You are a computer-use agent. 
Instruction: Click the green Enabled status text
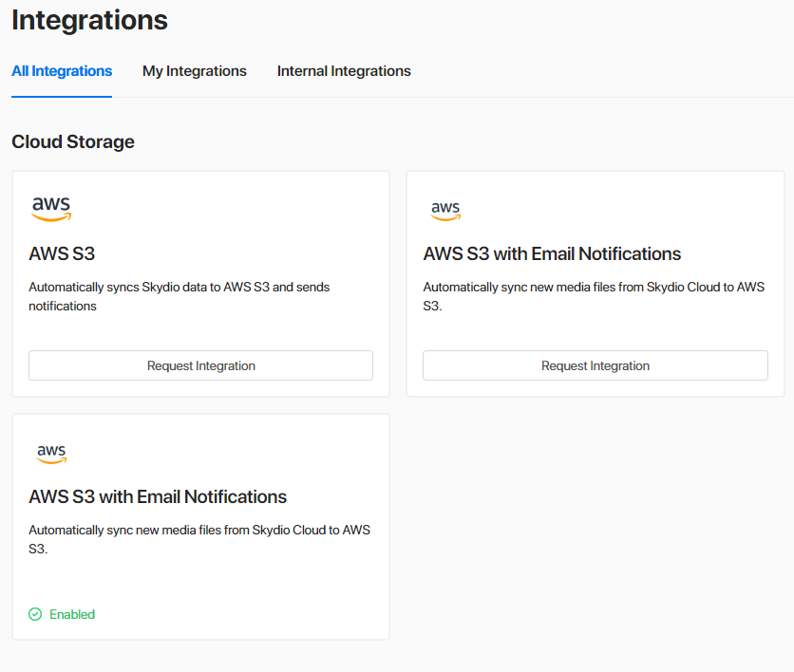pyautogui.click(x=72, y=614)
